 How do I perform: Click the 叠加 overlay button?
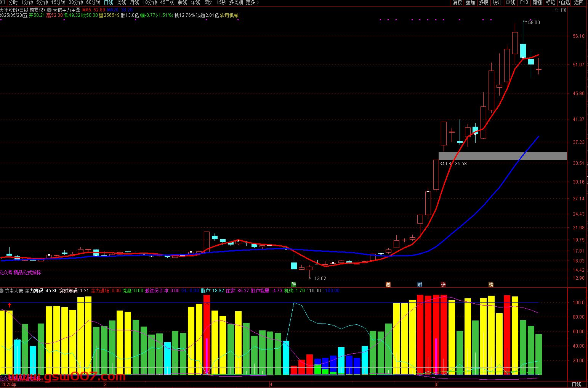point(471,2)
